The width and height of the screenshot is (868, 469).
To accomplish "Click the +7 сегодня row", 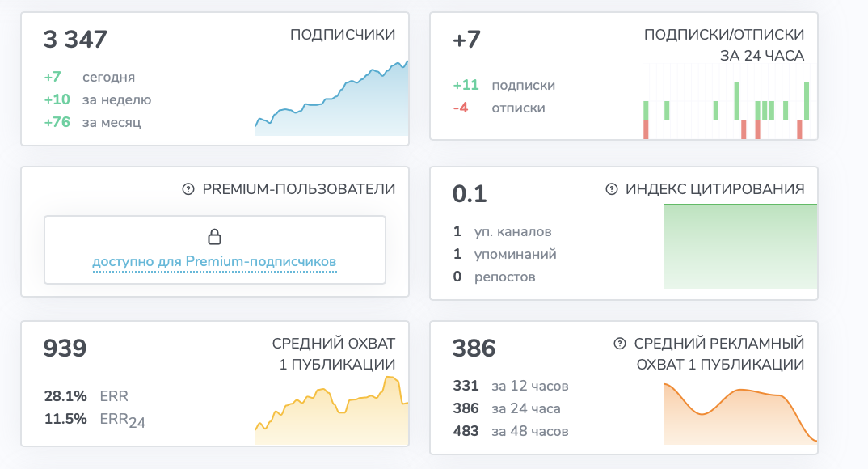I will pos(90,77).
